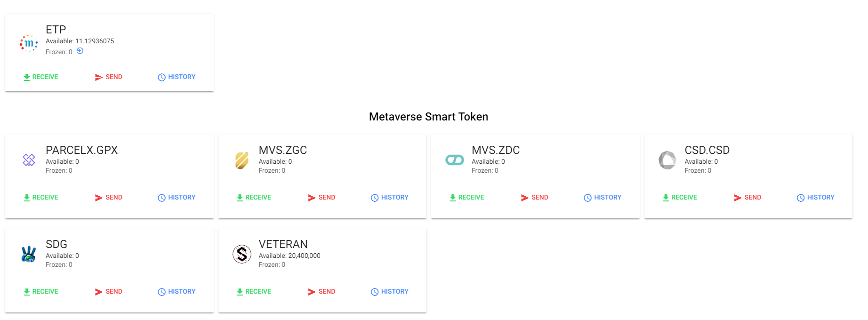Send VETERAN tokens
The image size is (868, 320).
coord(321,291)
